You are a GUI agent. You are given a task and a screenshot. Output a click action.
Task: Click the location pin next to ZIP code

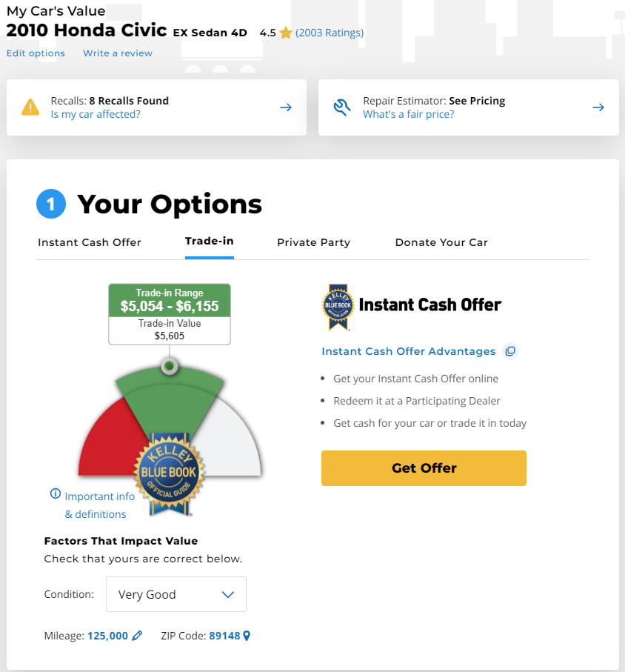point(247,636)
